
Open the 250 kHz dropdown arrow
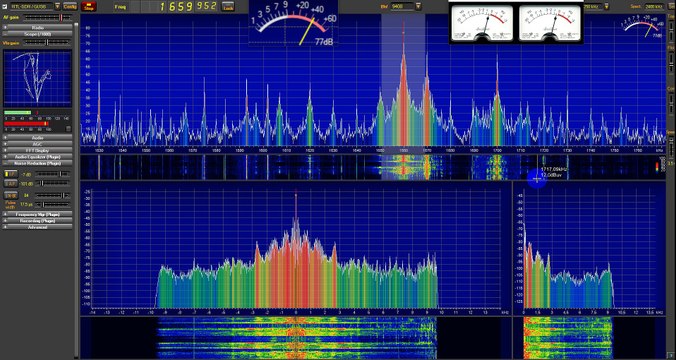tap(607, 6)
